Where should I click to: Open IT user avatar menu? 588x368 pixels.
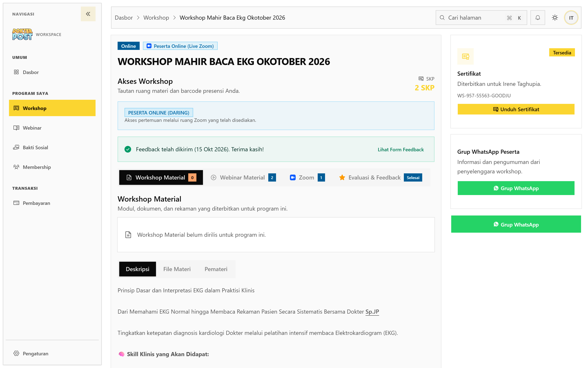571,18
